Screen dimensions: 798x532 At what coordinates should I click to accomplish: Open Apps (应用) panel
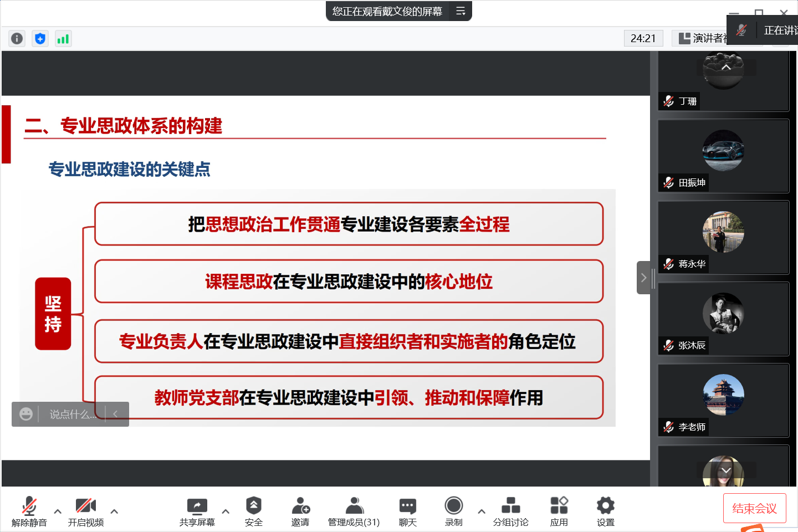click(559, 511)
